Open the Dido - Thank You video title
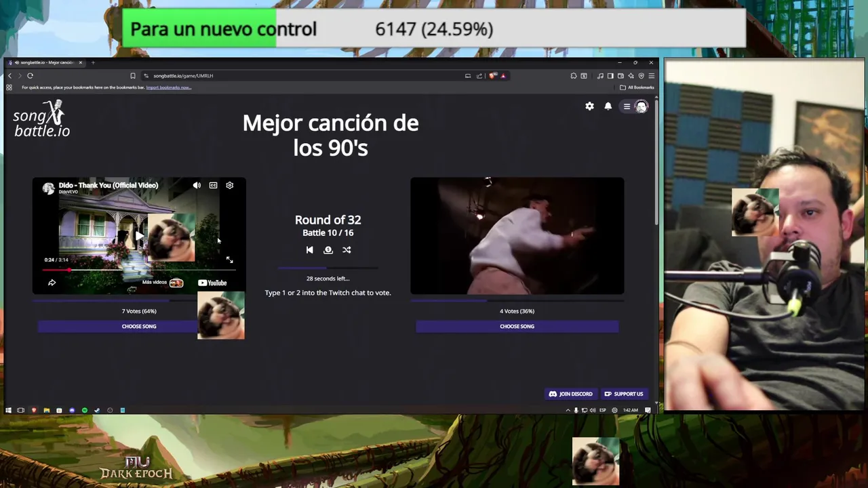The width and height of the screenshot is (868, 488). point(108,185)
